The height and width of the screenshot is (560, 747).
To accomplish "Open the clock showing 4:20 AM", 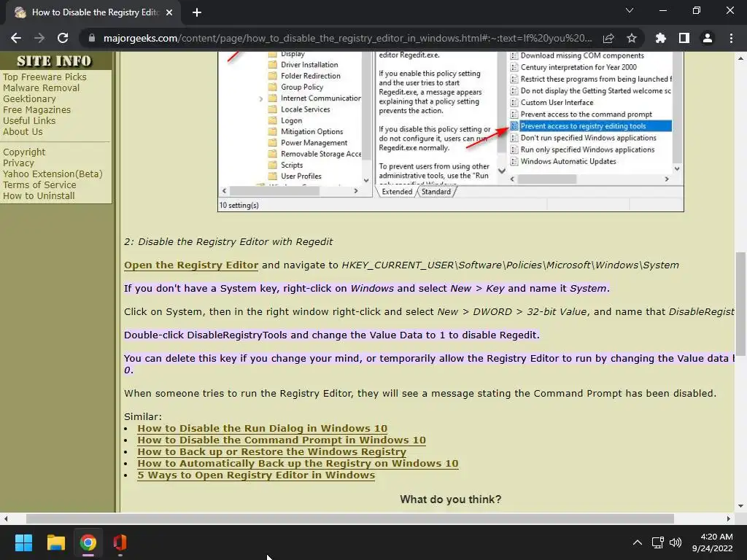I will [712, 542].
